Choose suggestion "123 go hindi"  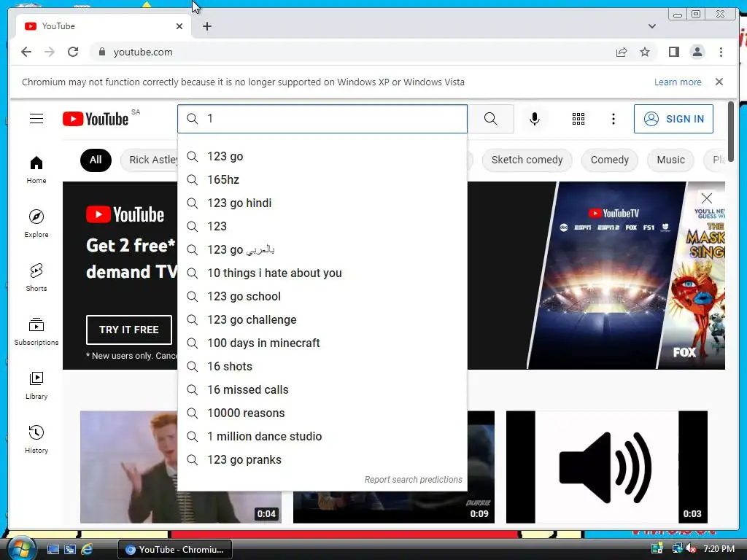point(322,203)
